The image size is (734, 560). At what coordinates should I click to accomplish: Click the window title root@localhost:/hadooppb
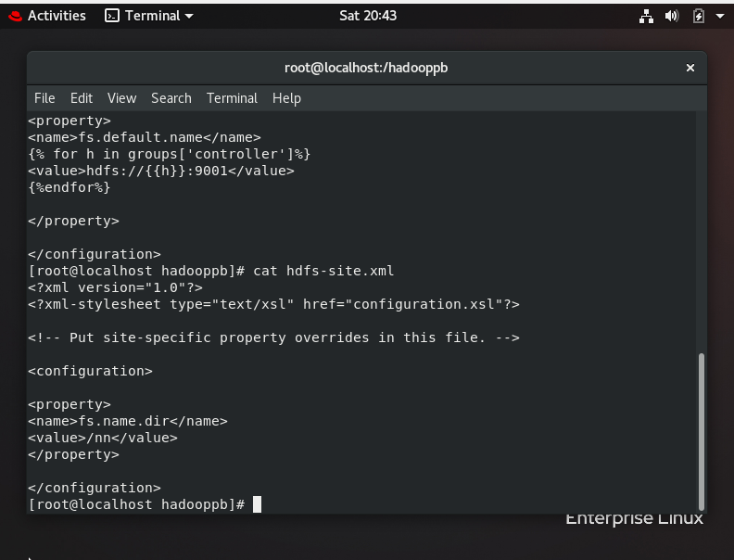(x=366, y=68)
